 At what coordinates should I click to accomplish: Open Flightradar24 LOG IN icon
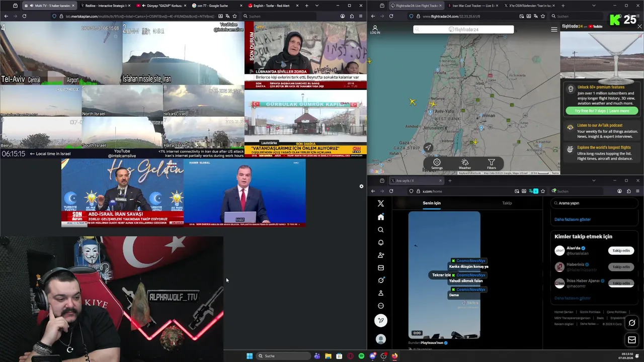tap(375, 30)
